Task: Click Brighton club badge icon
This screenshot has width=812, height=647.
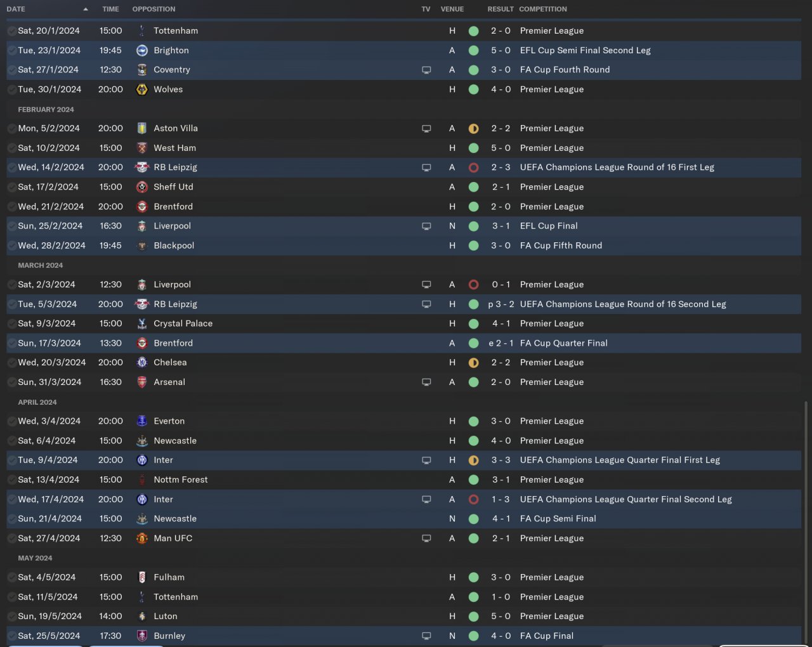Action: click(142, 50)
